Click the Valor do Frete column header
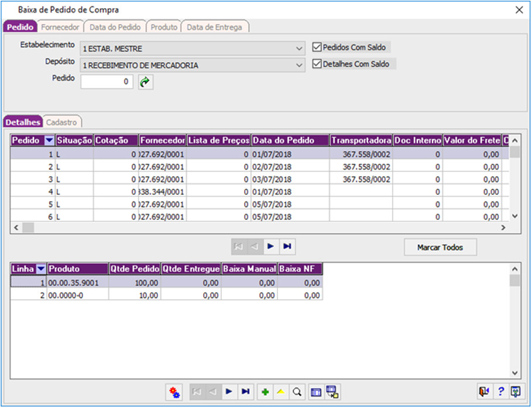 (x=472, y=140)
